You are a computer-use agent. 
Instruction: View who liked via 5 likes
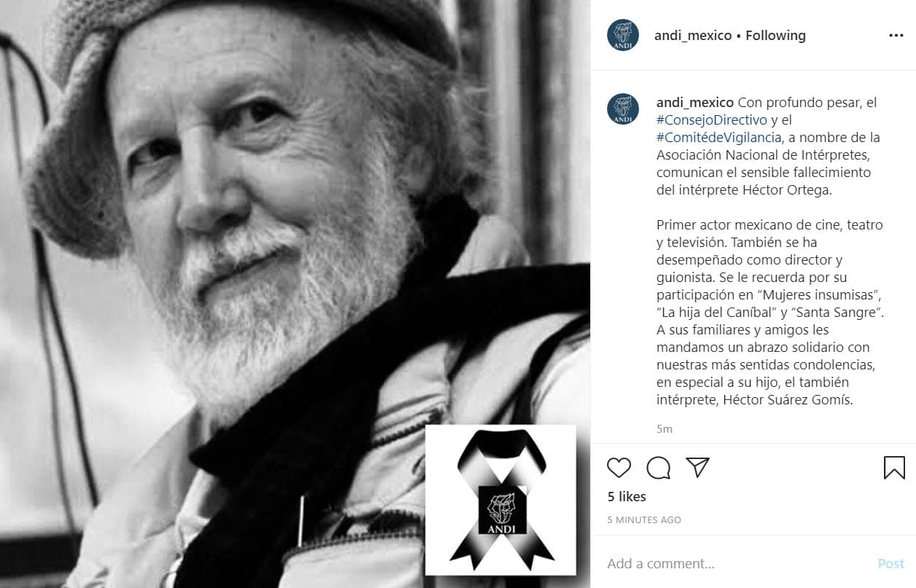click(x=627, y=496)
